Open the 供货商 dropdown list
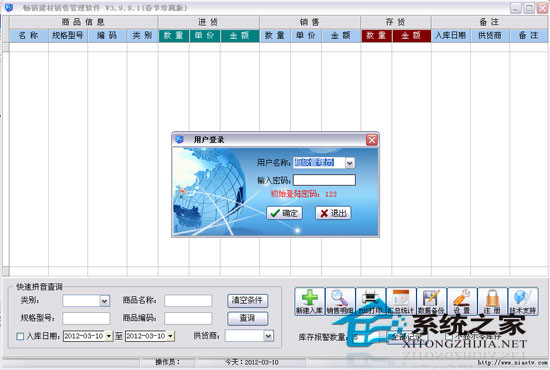 click(268, 336)
